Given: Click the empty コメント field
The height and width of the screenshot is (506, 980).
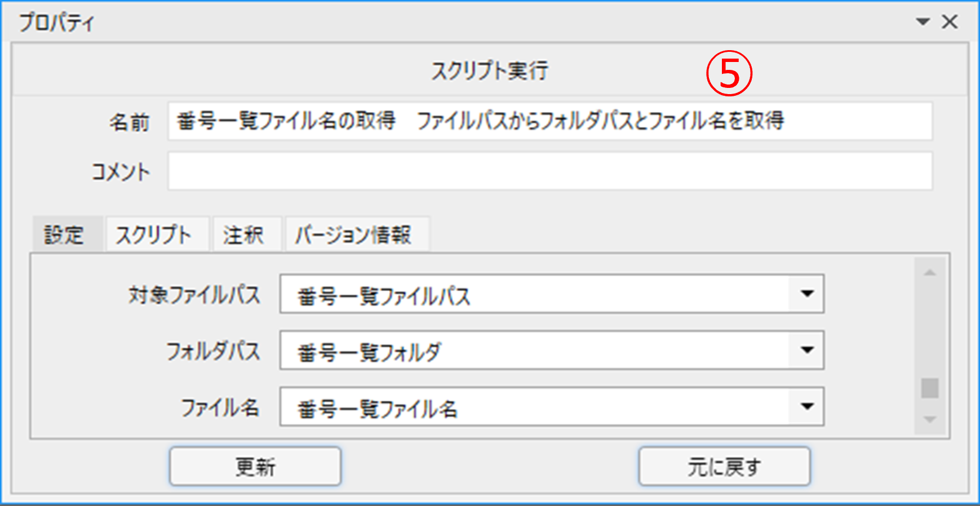Looking at the screenshot, I should [549, 171].
